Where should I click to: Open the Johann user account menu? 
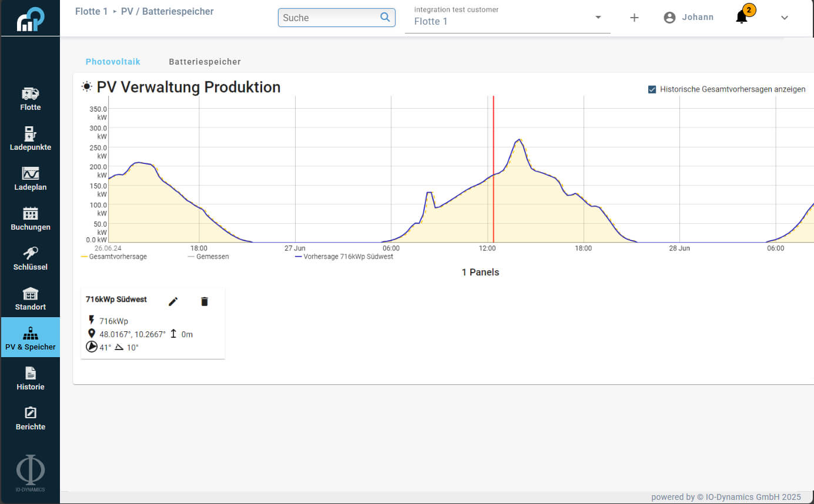click(688, 18)
